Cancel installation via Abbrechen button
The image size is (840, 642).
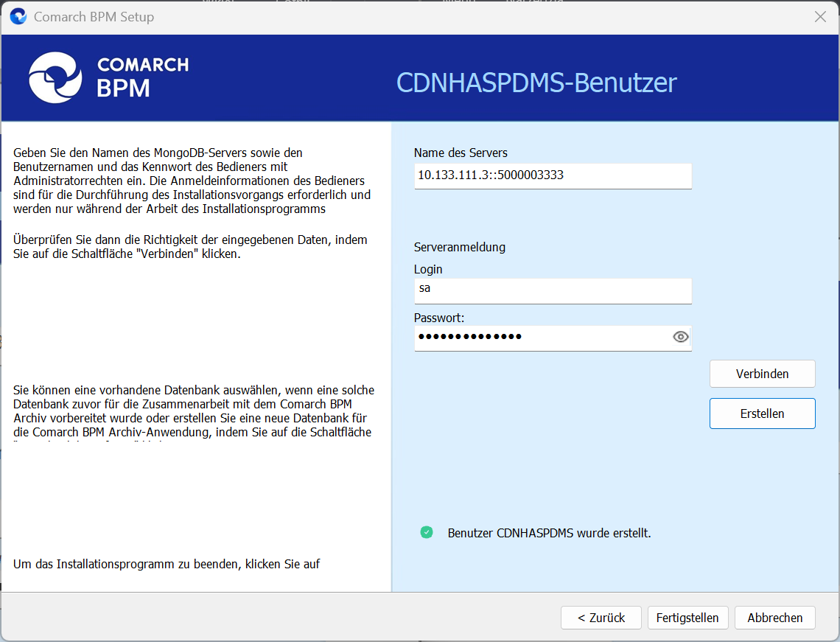[774, 618]
